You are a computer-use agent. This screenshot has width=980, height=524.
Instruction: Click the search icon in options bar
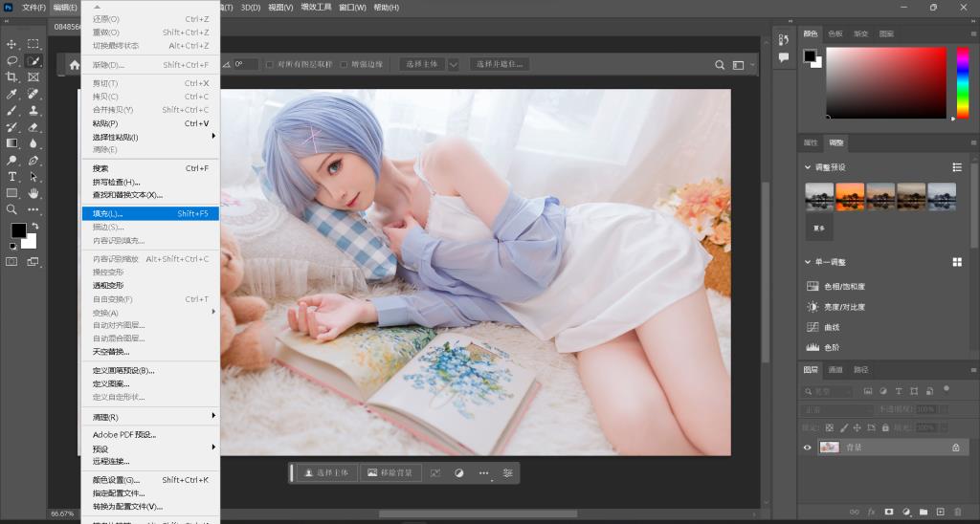[720, 65]
